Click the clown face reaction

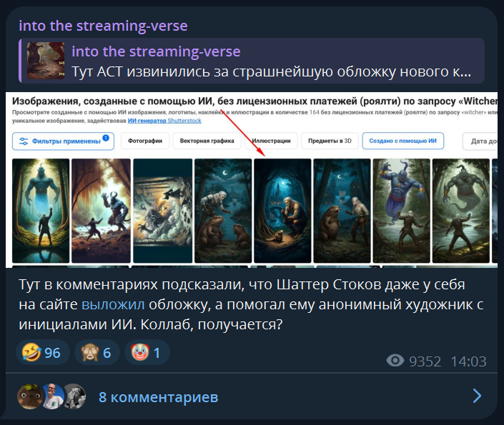[x=147, y=352]
